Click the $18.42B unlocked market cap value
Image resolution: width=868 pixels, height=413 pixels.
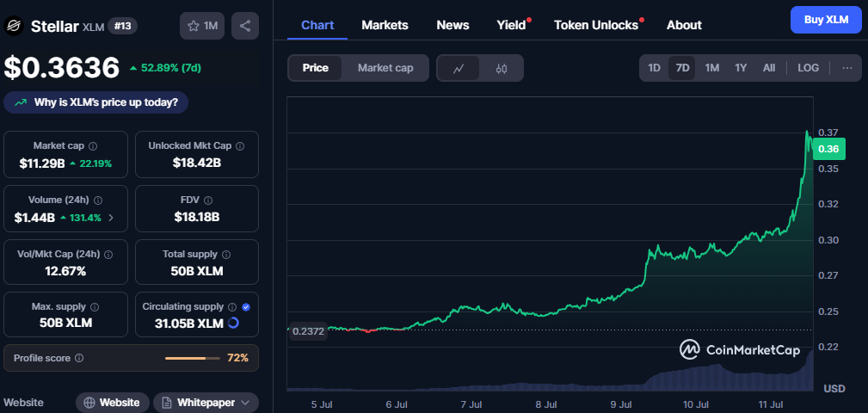[196, 163]
